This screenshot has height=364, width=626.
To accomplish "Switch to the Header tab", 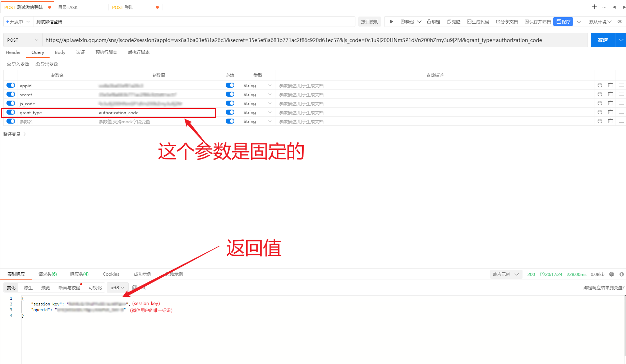I will point(13,52).
